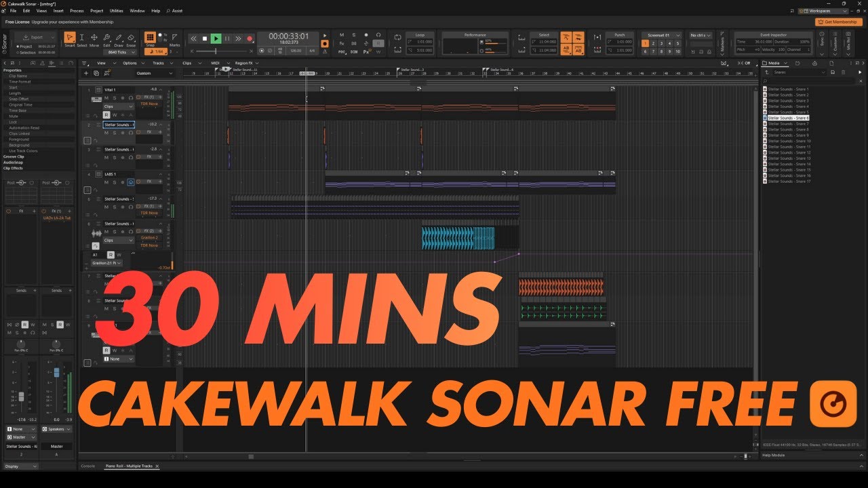Select Stellar Sounds - Snare 6 in browser
This screenshot has height=488, width=868.
tap(788, 118)
